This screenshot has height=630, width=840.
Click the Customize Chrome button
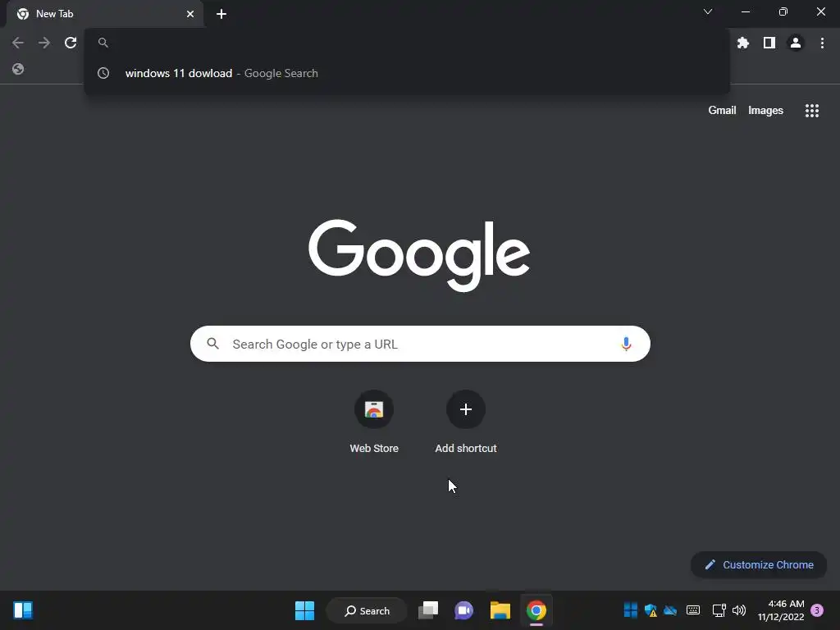759,564
